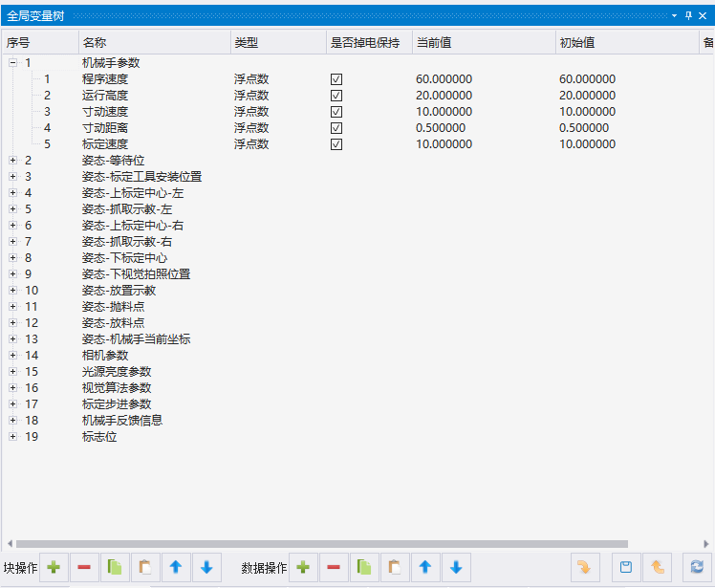Screen dimensions: 715x588
Task: Uncheck power-off retention for 程序速度
Action: click(x=336, y=79)
